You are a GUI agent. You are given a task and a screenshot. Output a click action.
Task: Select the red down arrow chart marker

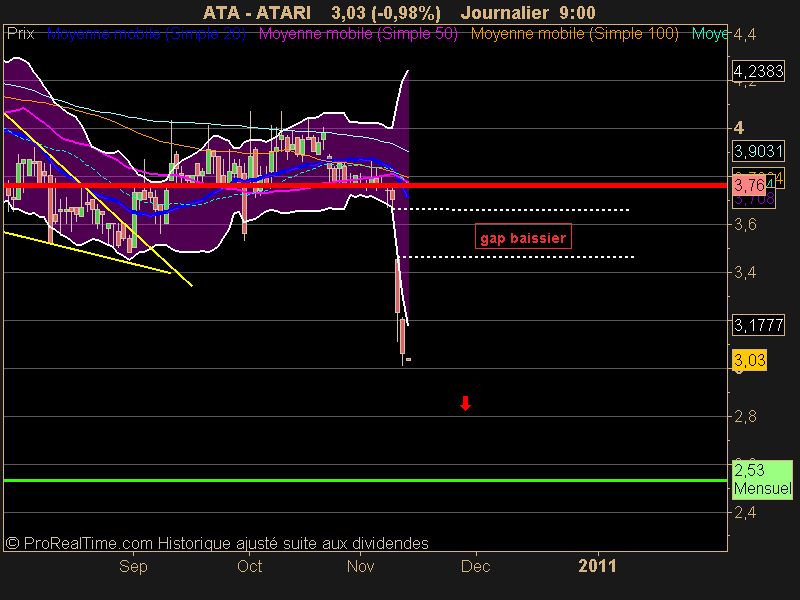(465, 403)
